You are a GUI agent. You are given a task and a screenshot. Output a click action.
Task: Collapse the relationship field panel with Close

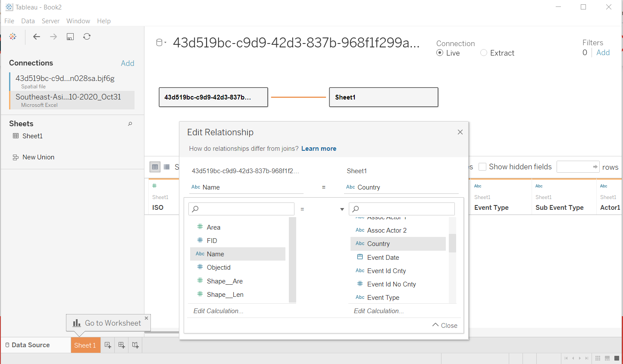click(445, 325)
